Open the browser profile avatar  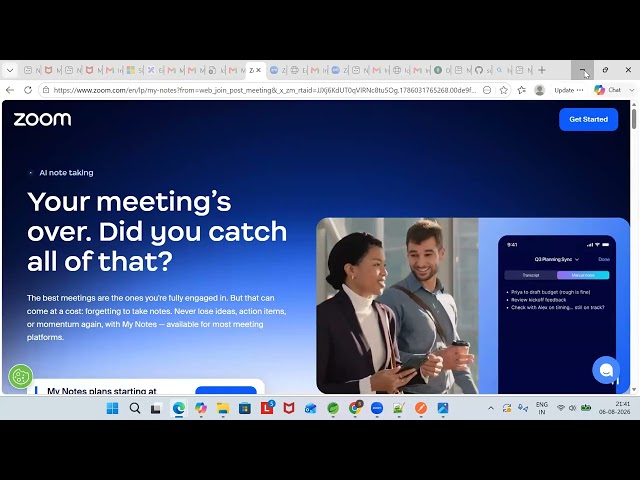540,90
